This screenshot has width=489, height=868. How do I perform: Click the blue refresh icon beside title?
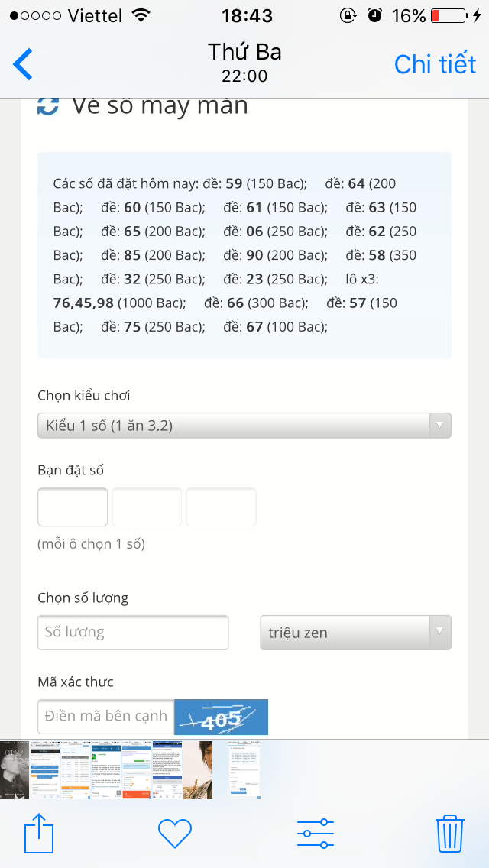point(48,105)
